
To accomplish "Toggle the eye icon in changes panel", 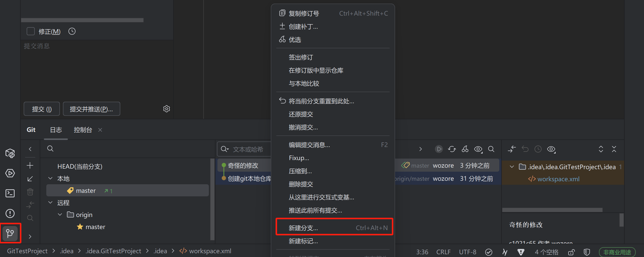I will click(x=551, y=149).
